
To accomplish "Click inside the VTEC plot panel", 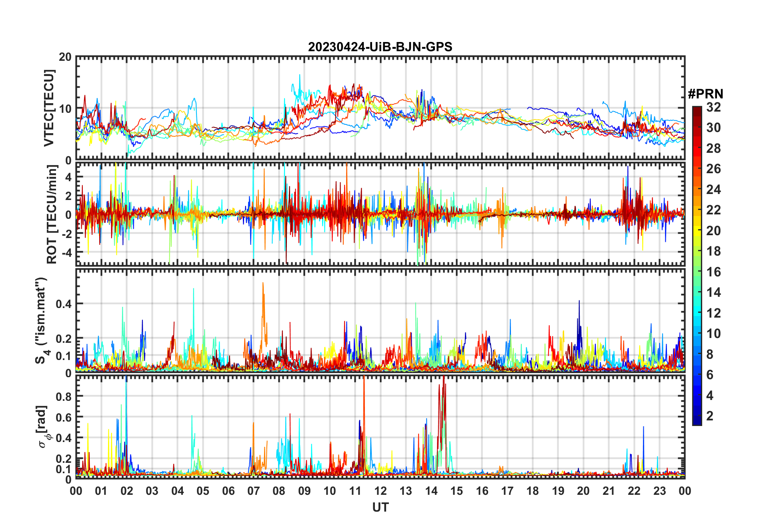I will 380,108.
